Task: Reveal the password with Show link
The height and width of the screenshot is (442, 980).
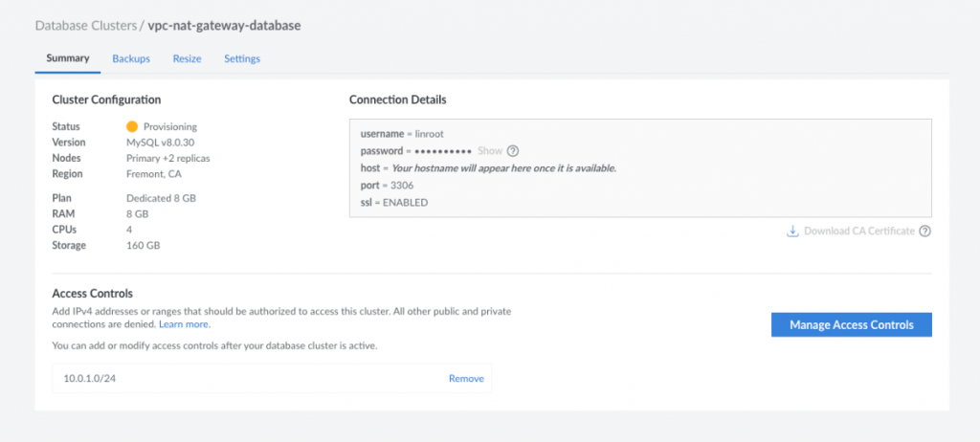Action: [x=490, y=151]
